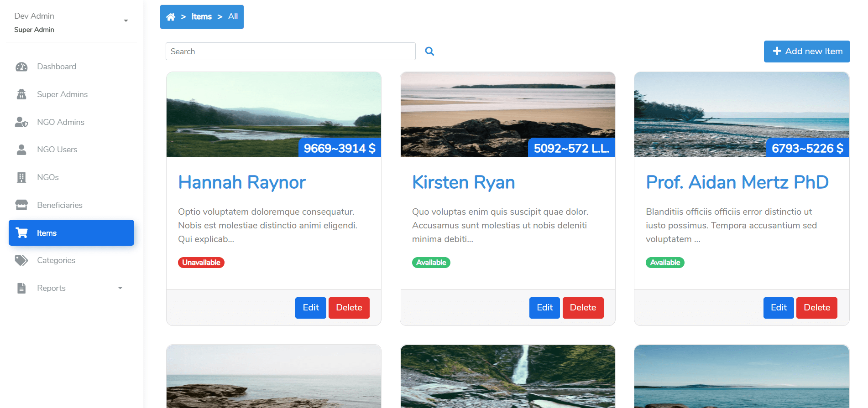Click inside the Search input field

(290, 52)
